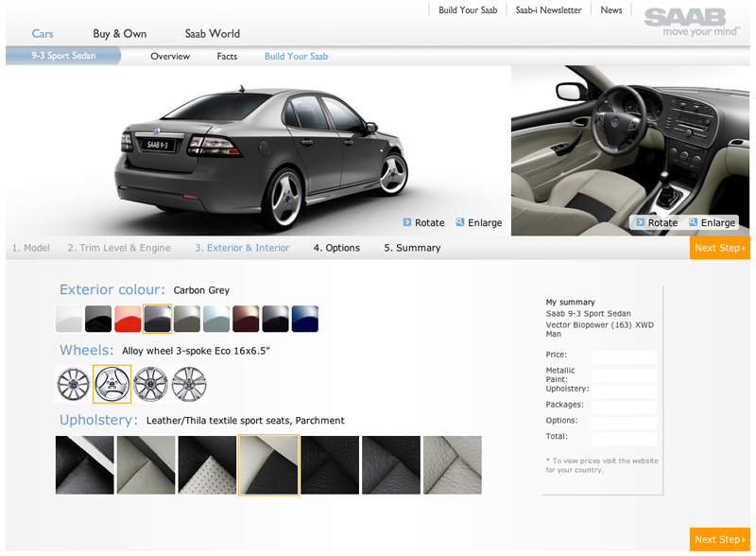The width and height of the screenshot is (756, 556).
Task: Click the Total field in My summary
Action: pos(624,439)
